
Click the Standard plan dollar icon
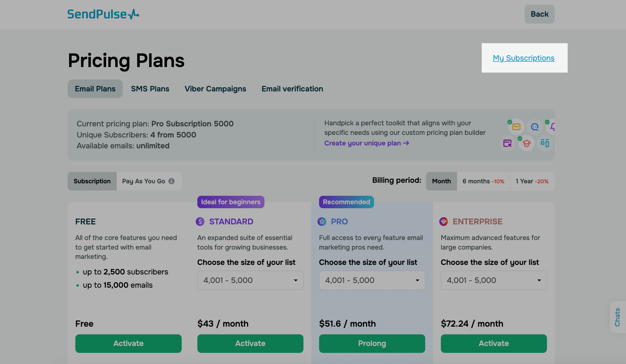(200, 221)
